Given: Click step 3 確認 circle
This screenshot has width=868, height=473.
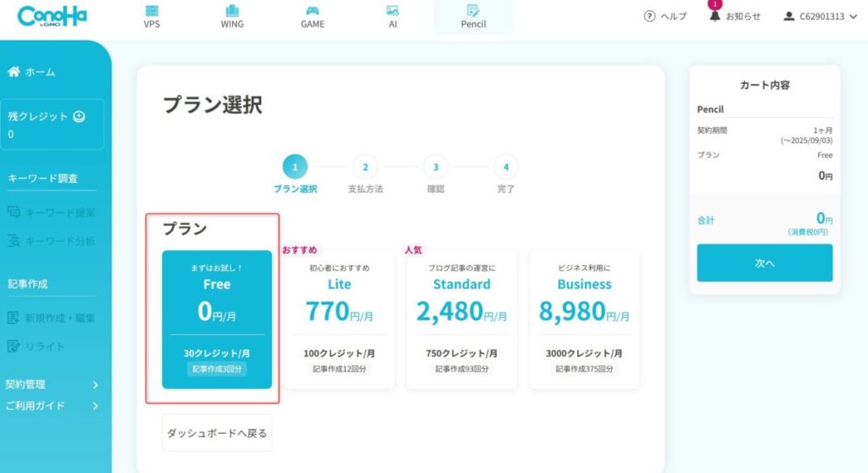Looking at the screenshot, I should (436, 167).
